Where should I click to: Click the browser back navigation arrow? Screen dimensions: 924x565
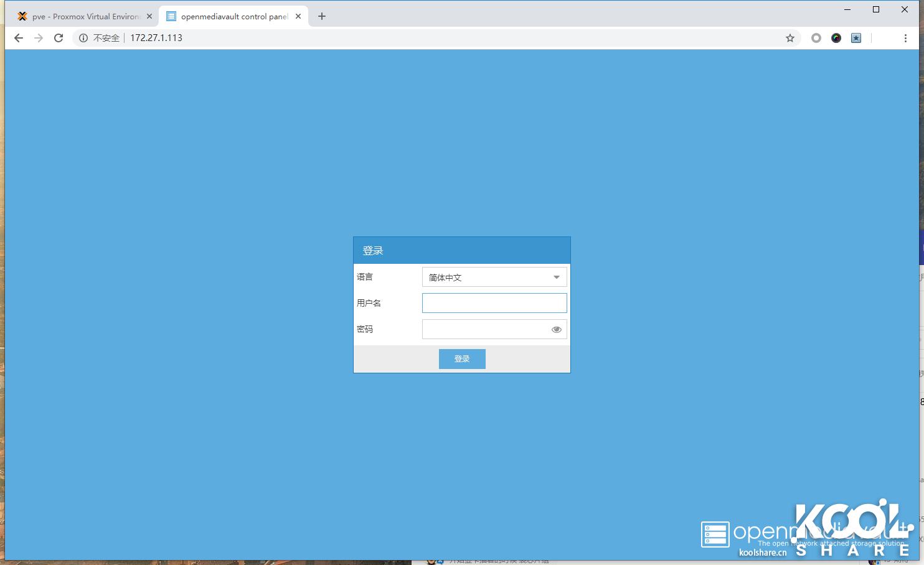pyautogui.click(x=18, y=38)
